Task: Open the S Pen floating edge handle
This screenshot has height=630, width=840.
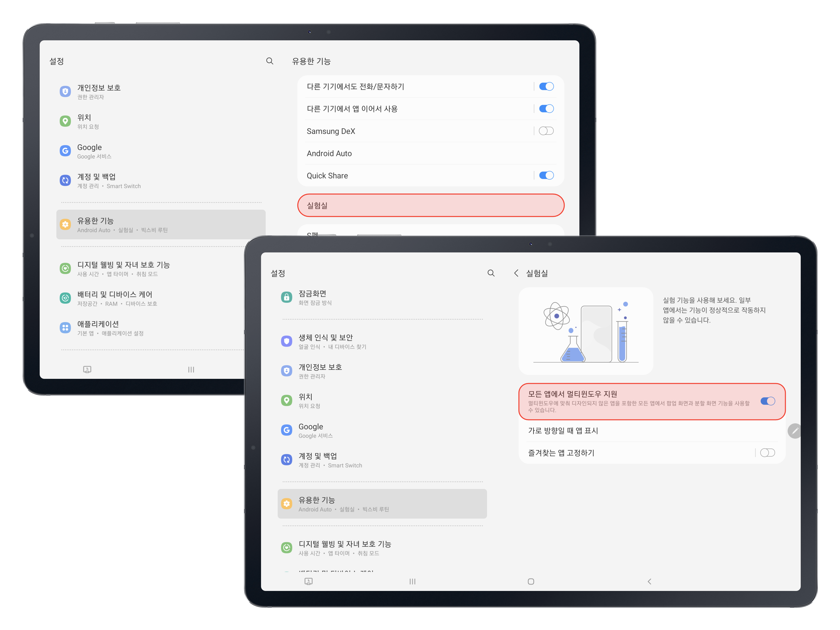Action: click(794, 431)
